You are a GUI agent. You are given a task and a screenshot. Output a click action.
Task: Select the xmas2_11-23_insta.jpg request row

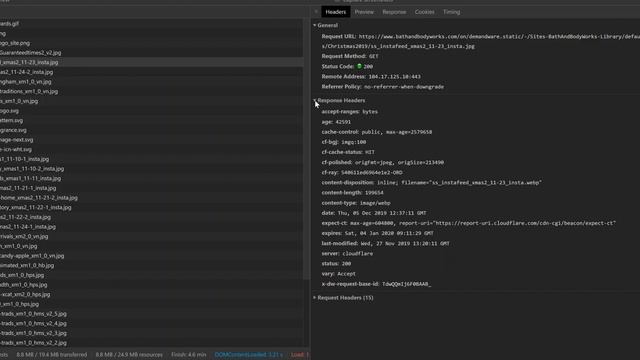[151, 62]
